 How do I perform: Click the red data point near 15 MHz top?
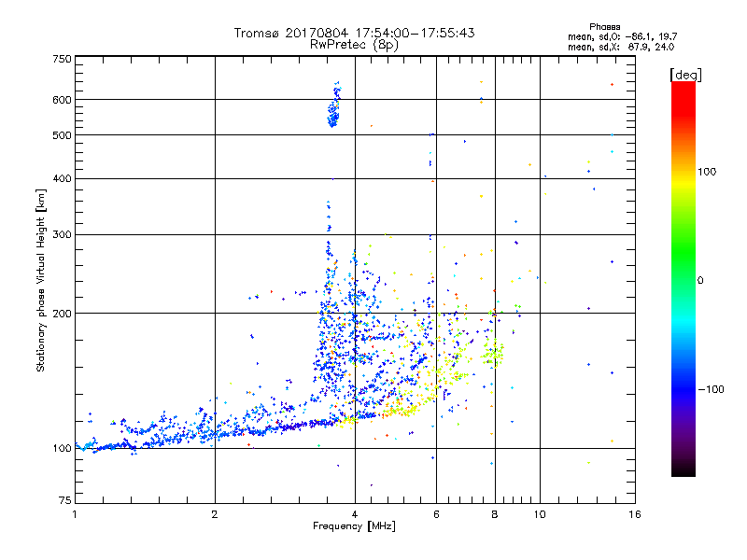coord(613,85)
